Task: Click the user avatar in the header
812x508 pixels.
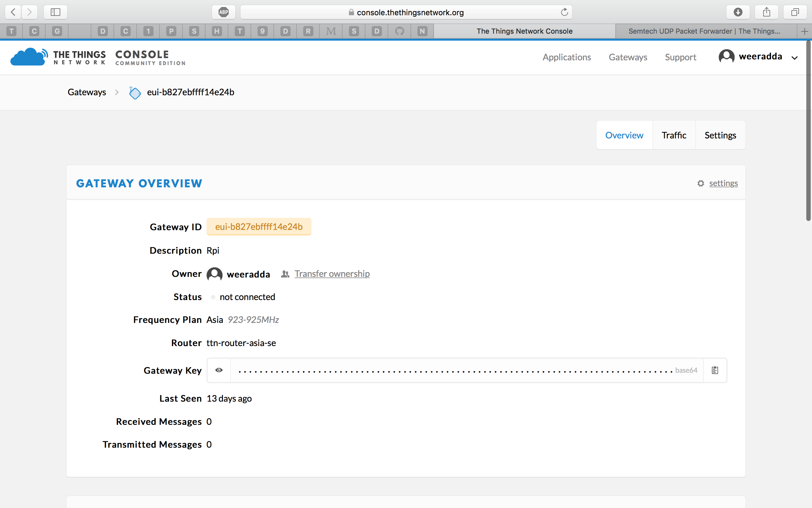Action: click(x=726, y=57)
